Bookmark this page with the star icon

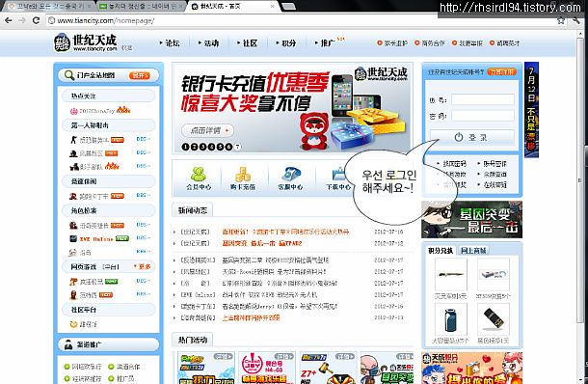point(561,20)
